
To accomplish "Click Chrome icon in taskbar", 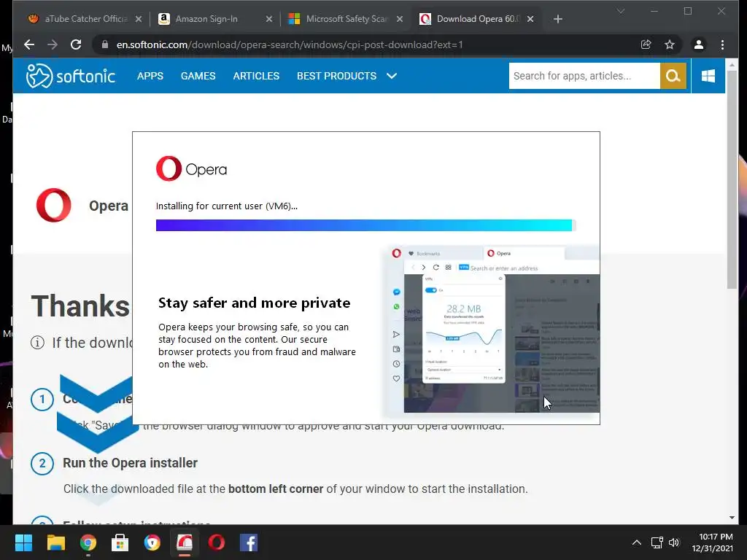I will coord(88,542).
